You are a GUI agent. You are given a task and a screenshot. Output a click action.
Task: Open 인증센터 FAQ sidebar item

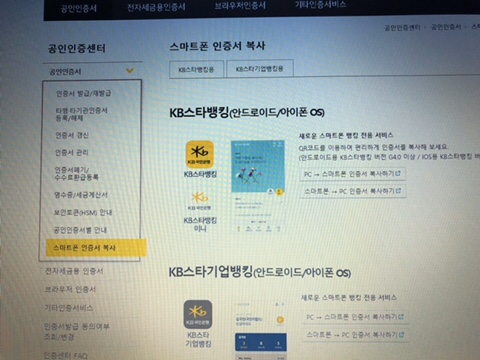pyautogui.click(x=66, y=355)
